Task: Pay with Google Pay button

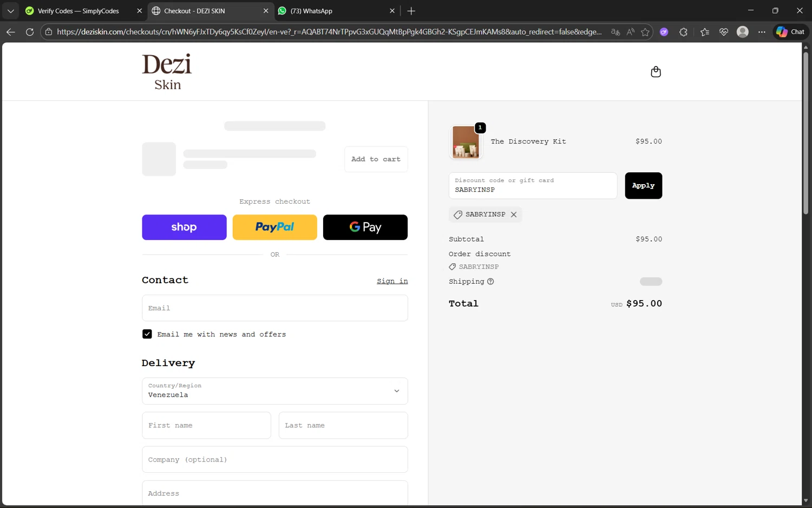Action: [x=365, y=227]
